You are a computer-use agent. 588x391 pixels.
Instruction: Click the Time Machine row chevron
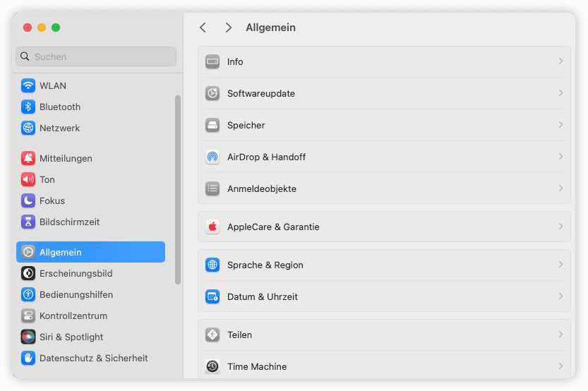point(560,366)
